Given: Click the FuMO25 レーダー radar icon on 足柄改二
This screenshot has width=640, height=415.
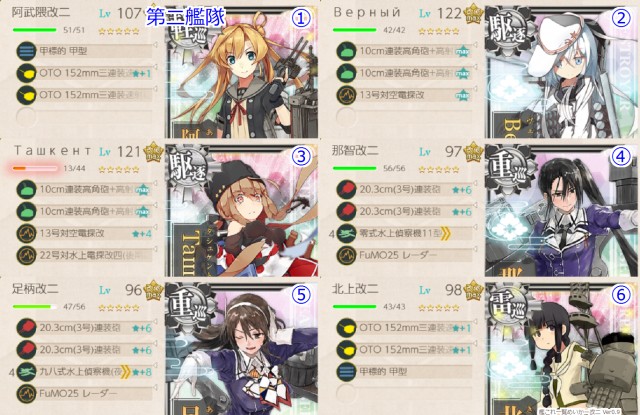Looking at the screenshot, I should pos(26,394).
